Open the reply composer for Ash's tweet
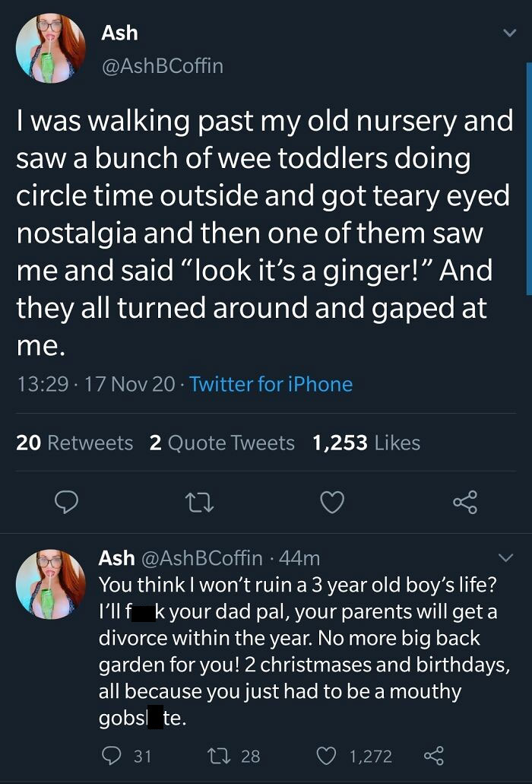The width and height of the screenshot is (532, 784). point(66,502)
